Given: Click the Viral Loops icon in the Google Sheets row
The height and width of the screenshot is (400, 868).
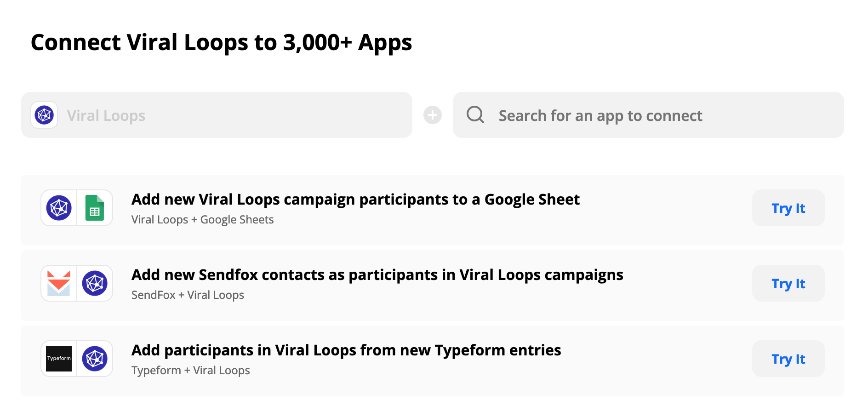Looking at the screenshot, I should 59,208.
